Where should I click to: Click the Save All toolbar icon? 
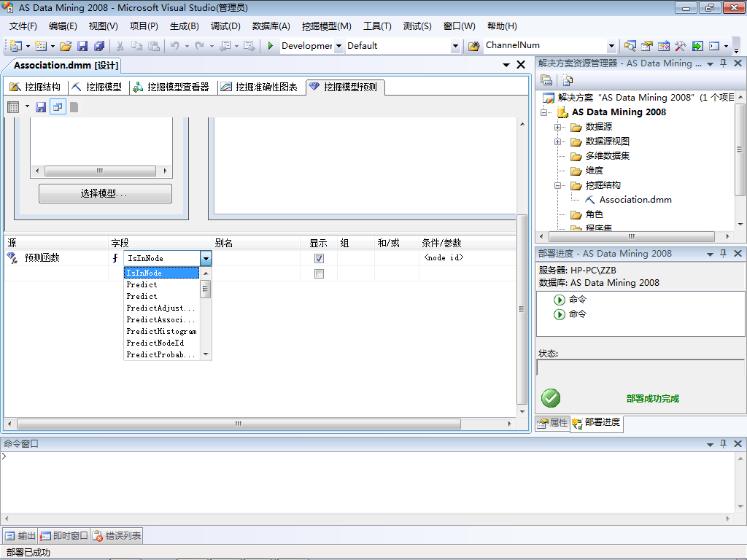(99, 46)
